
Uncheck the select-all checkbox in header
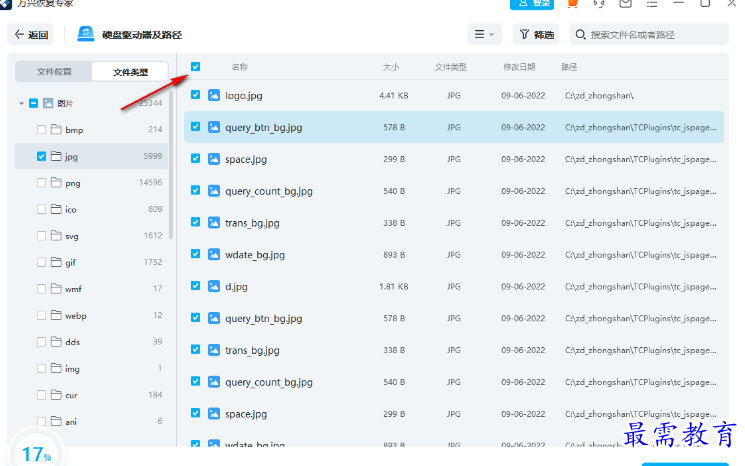coord(195,67)
